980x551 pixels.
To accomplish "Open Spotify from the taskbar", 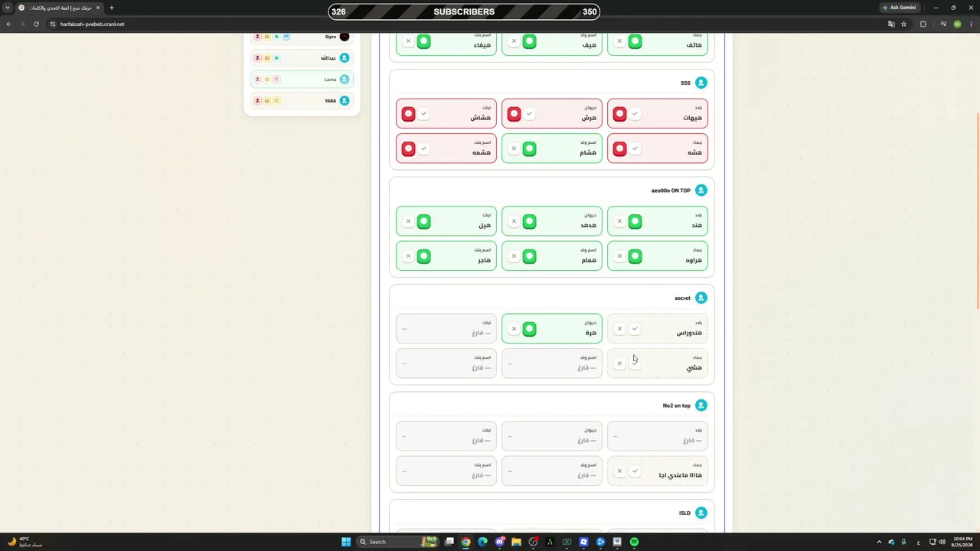I will (634, 542).
